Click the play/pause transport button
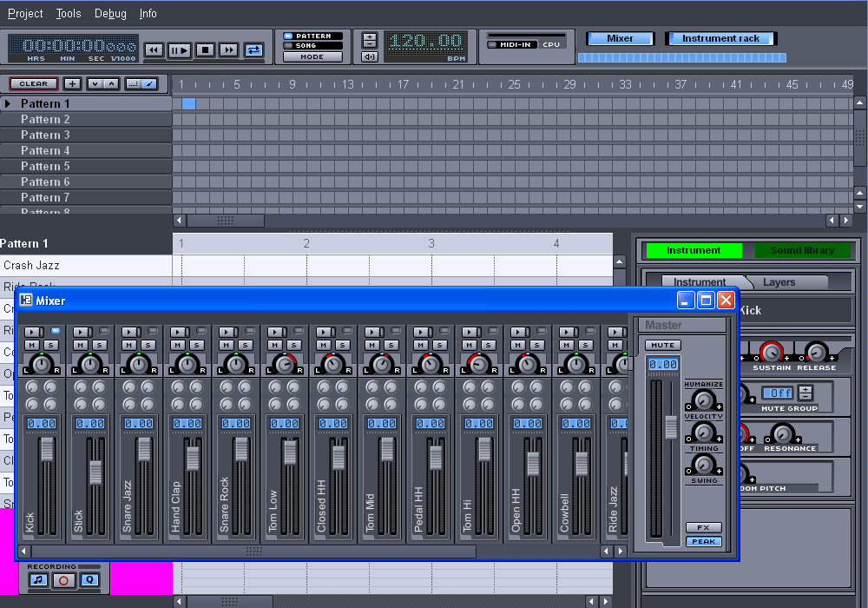 click(x=179, y=50)
